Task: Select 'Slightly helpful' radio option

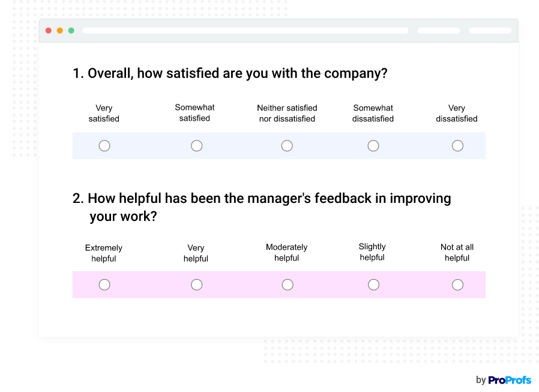Action: pyautogui.click(x=373, y=285)
